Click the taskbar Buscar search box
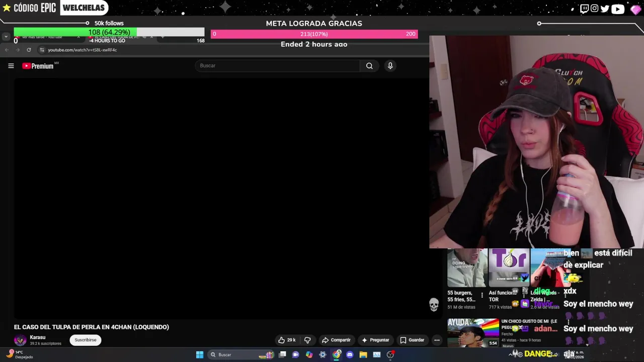The image size is (644, 362). (240, 354)
